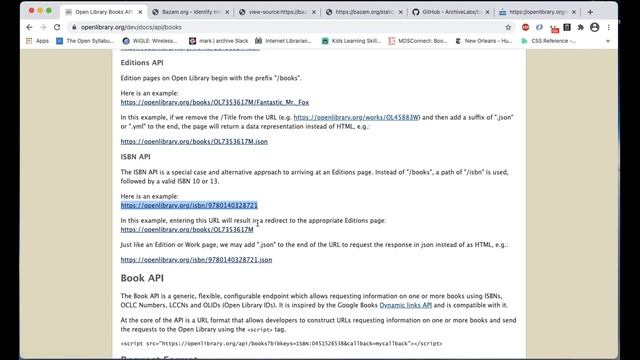View site info via the lock icon
Image resolution: width=640 pixels, height=360 pixels.
[x=74, y=27]
